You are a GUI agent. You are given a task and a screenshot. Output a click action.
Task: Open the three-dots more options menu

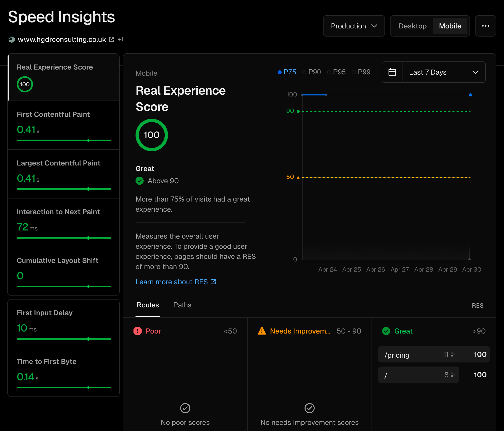tap(485, 26)
